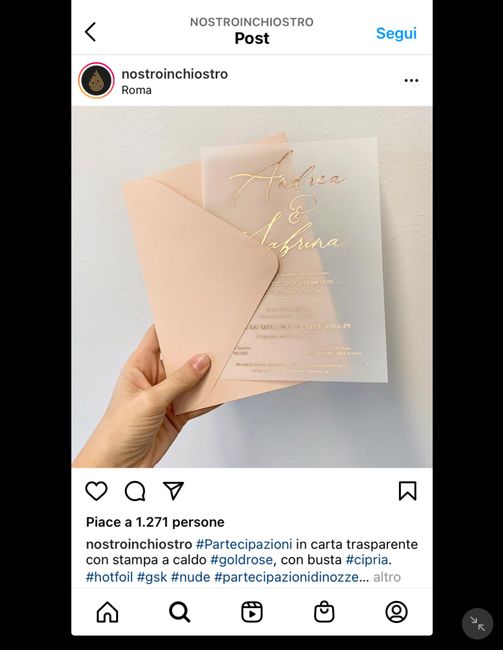Go back with the left arrow icon
503x650 pixels.
pyautogui.click(x=90, y=32)
